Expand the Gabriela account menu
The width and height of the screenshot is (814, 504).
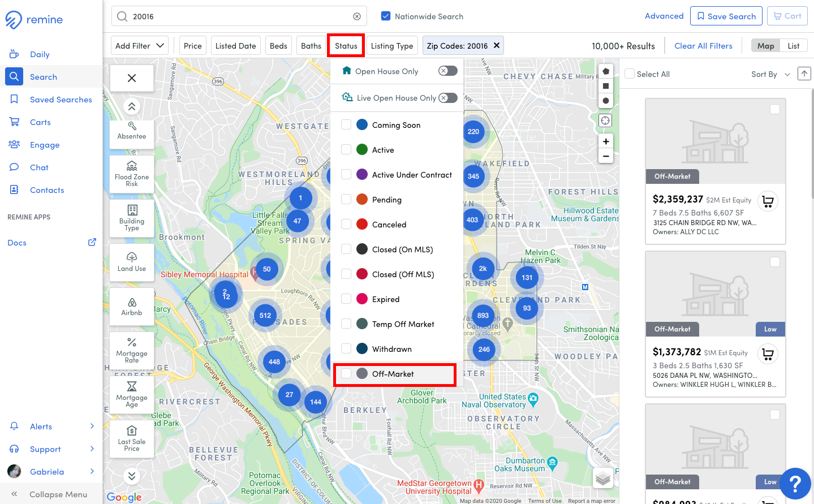point(51,471)
